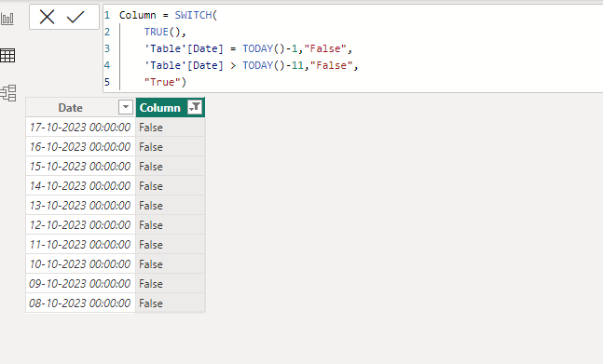Click formula line with TODAY()-1

tap(248, 48)
